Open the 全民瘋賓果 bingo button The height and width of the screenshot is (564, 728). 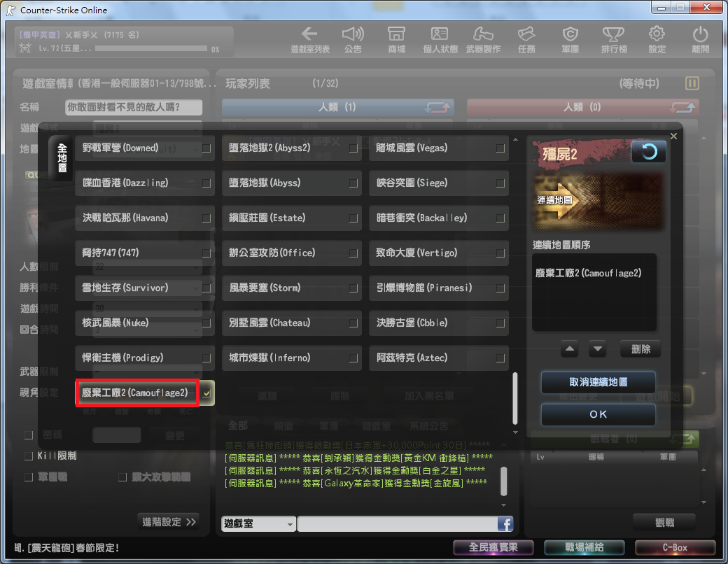tap(493, 548)
